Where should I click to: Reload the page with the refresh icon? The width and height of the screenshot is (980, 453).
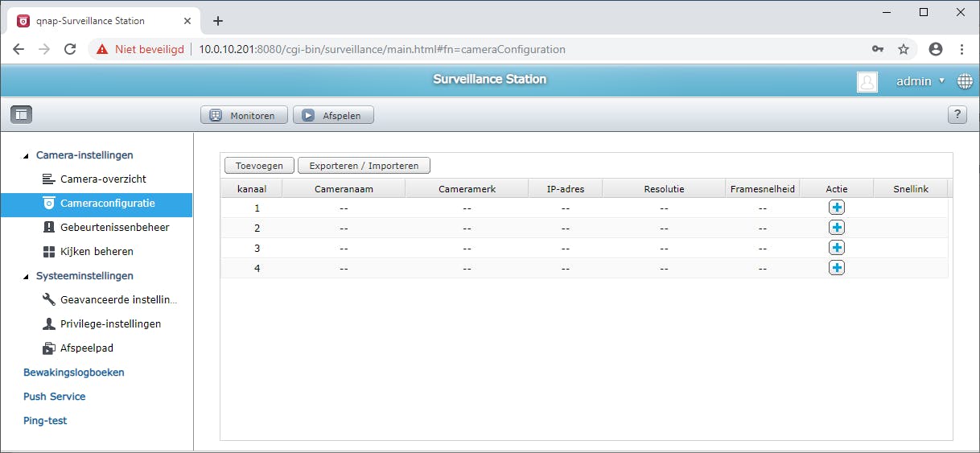tap(70, 49)
